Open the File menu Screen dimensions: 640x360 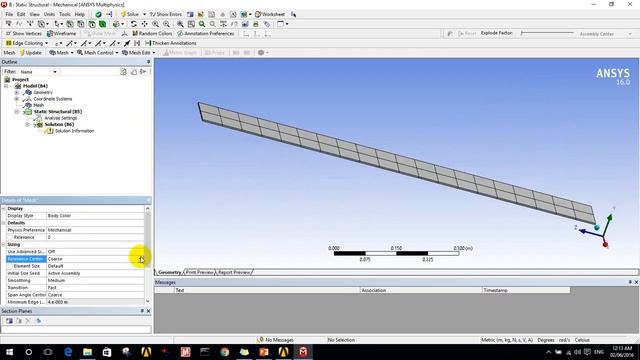[x=9, y=14]
